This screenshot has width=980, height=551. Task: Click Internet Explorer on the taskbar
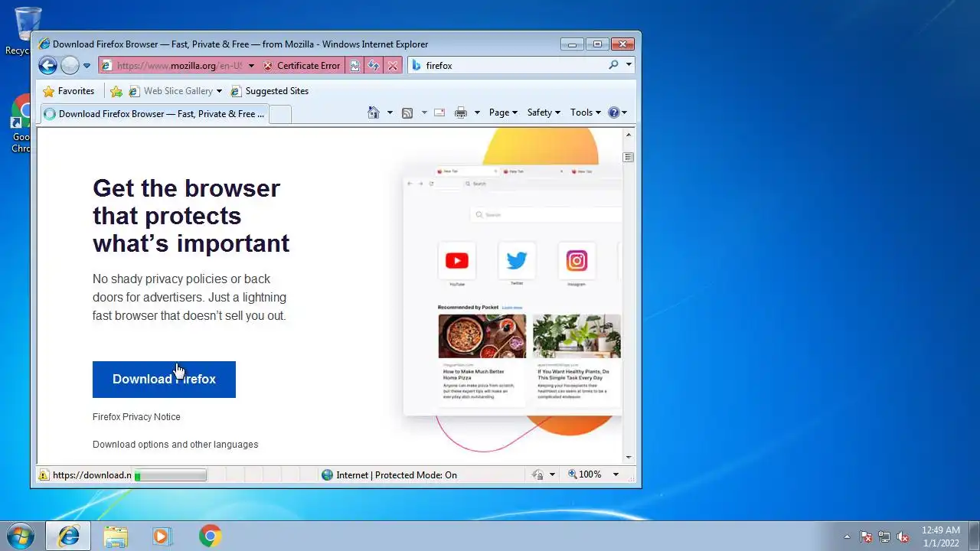click(68, 536)
